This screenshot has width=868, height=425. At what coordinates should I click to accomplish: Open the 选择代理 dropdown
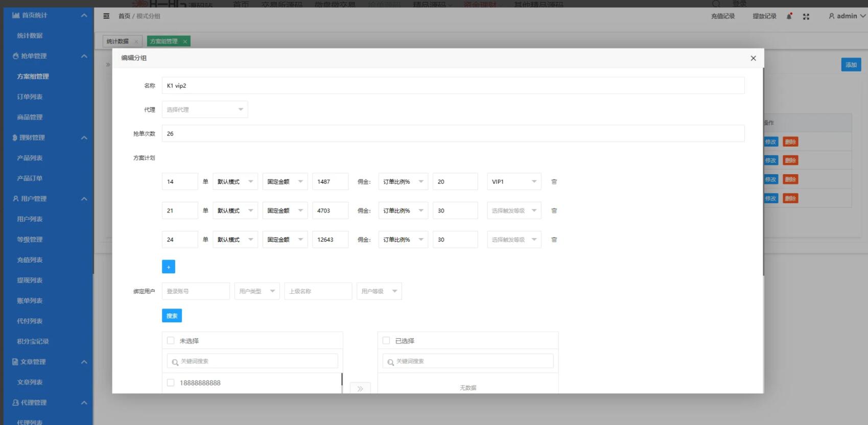click(204, 110)
